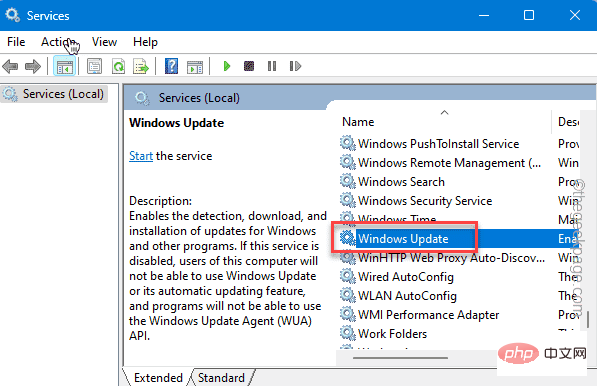
Task: Click gear icon beside Work Folders
Action: (x=347, y=333)
